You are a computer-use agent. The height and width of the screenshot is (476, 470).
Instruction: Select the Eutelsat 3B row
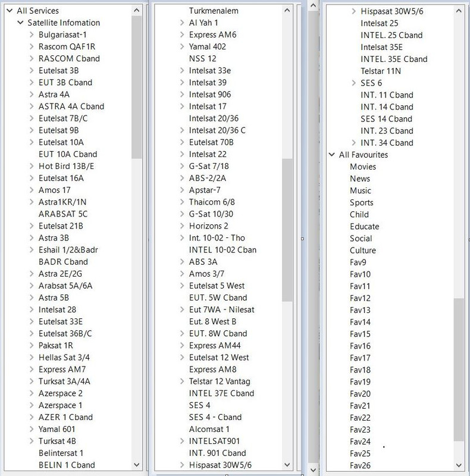pos(58,70)
